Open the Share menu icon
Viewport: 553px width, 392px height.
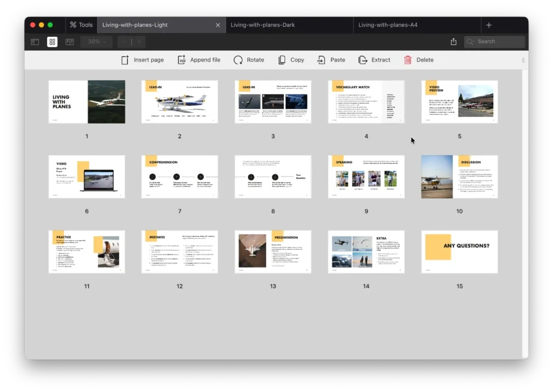click(454, 42)
